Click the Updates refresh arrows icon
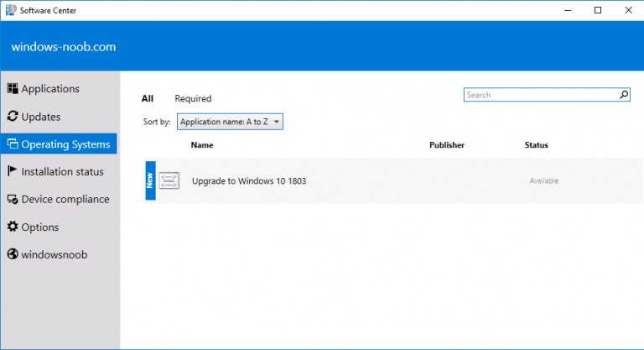Image resolution: width=644 pixels, height=350 pixels. 13,117
